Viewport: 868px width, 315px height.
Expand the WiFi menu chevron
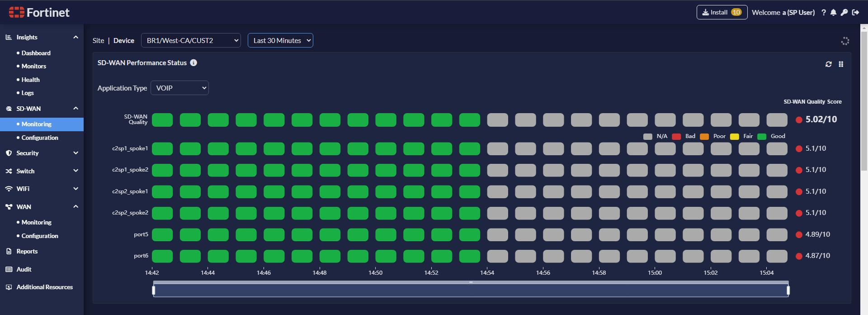[x=75, y=188]
